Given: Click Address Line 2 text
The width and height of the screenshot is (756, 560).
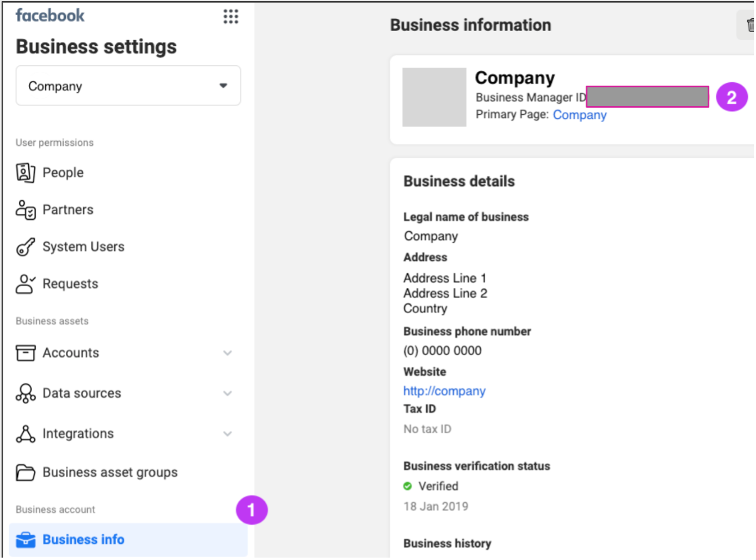Looking at the screenshot, I should pyautogui.click(x=445, y=293).
